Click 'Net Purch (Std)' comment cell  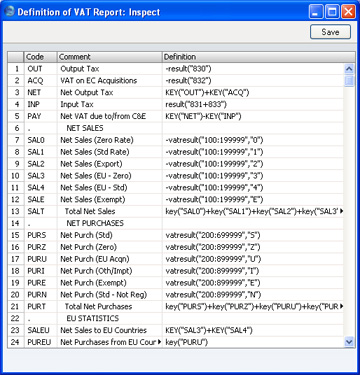click(x=110, y=235)
